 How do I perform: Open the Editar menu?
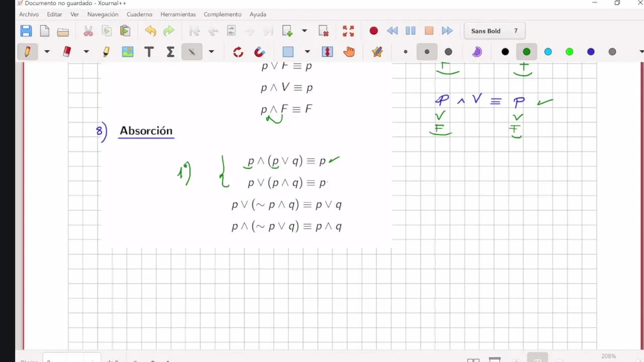(x=54, y=14)
